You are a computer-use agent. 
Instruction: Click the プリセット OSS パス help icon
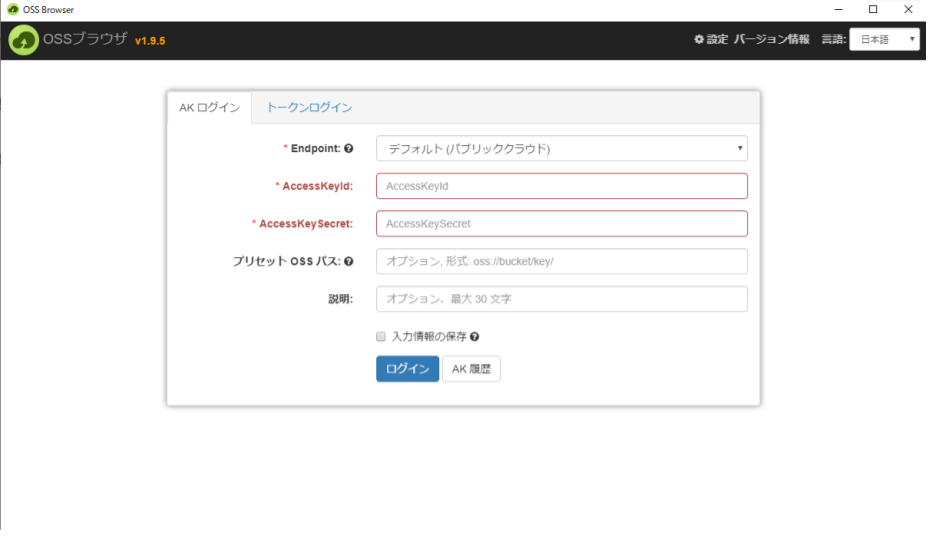(x=349, y=261)
